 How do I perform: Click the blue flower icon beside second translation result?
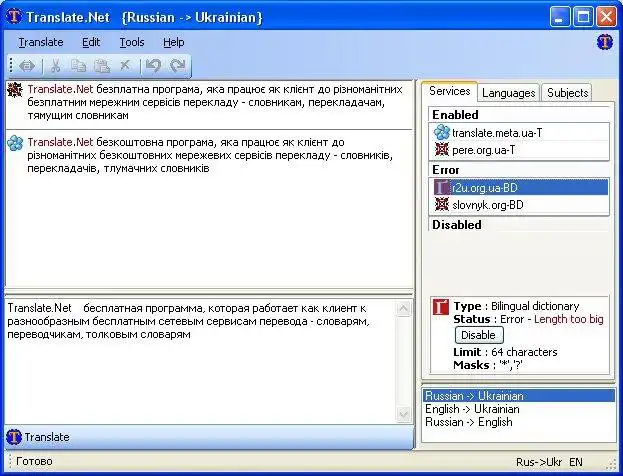tap(15, 143)
